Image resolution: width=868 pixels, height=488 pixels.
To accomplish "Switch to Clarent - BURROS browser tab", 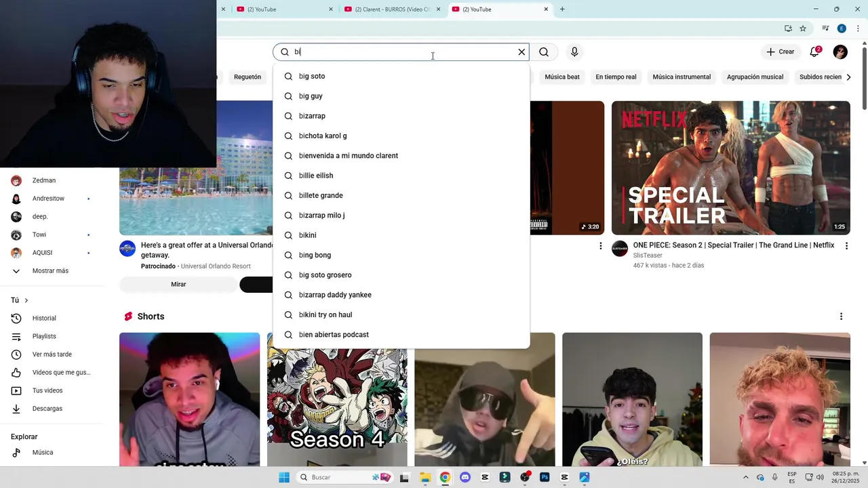I will pos(392,9).
